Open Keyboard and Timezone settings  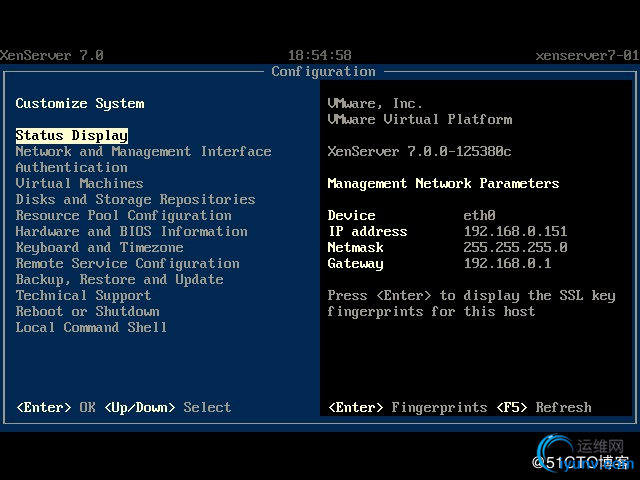(x=99, y=247)
